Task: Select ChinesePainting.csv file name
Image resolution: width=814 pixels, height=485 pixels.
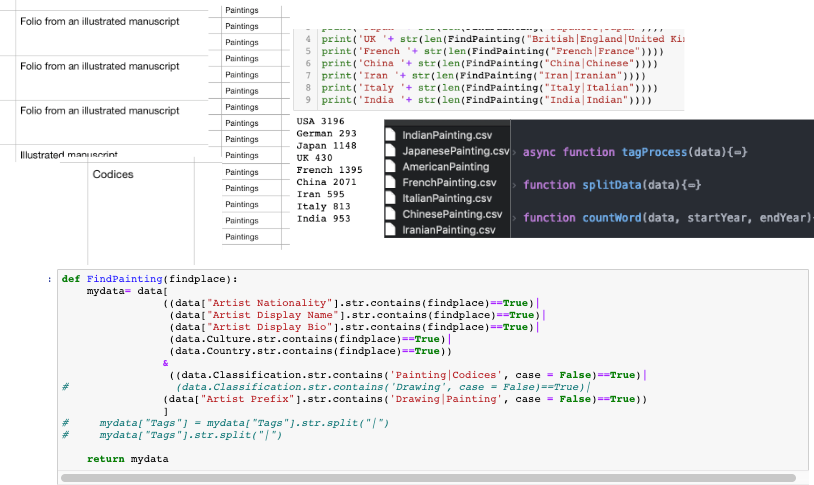Action: pyautogui.click(x=451, y=215)
